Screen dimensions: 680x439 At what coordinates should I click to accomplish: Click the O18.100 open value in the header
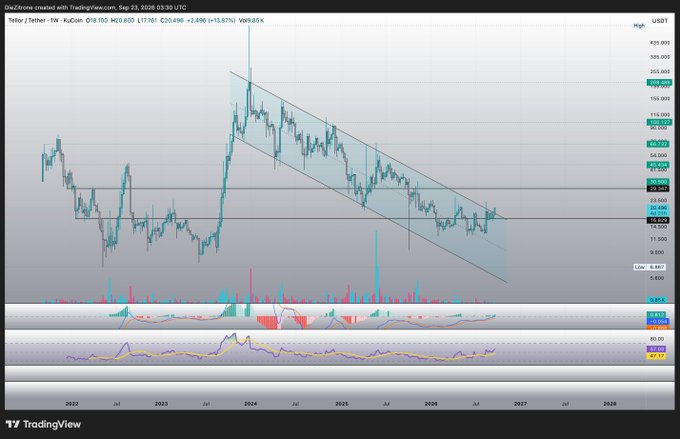[97, 20]
